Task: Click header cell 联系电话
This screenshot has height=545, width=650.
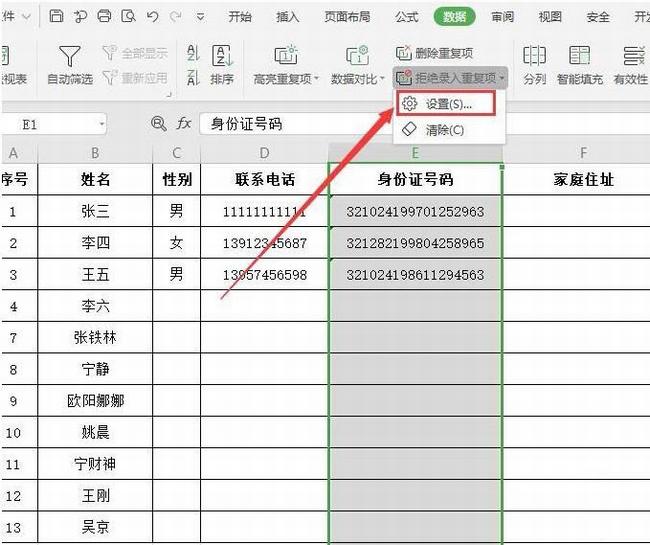Action: coord(264,179)
